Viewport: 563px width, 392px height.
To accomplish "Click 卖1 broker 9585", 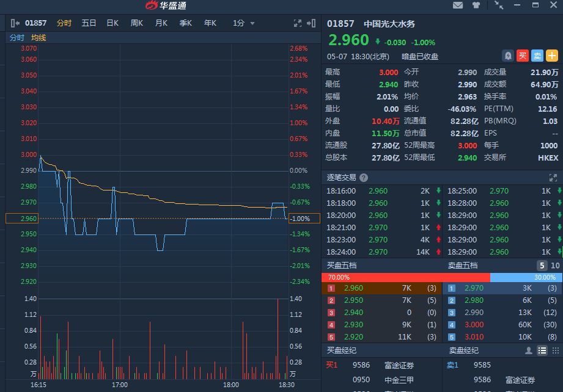I will 502,365.
